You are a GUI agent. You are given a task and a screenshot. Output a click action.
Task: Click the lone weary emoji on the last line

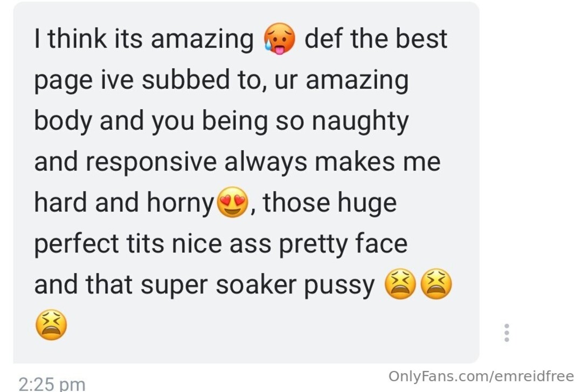(x=51, y=325)
